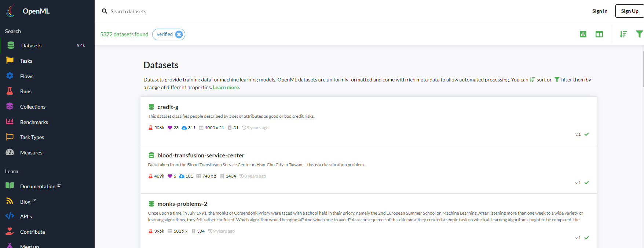Click the blood-transfusion '8 years ago' timestamp
Viewport: 644px width, 248px height.
[255, 176]
